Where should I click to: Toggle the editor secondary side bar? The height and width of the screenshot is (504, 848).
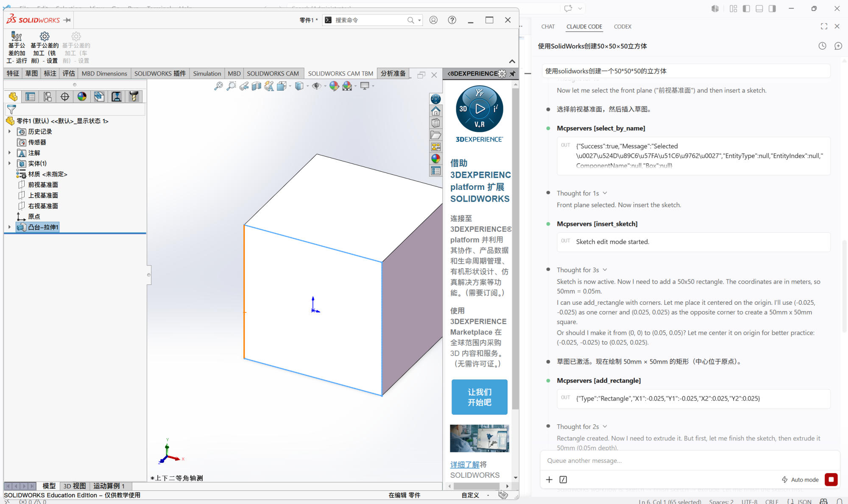tap(772, 8)
